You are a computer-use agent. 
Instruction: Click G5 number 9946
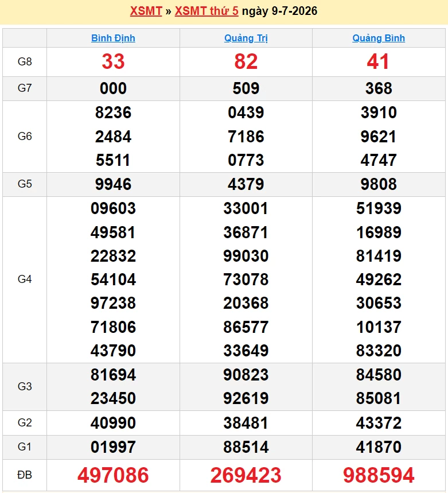pos(113,184)
